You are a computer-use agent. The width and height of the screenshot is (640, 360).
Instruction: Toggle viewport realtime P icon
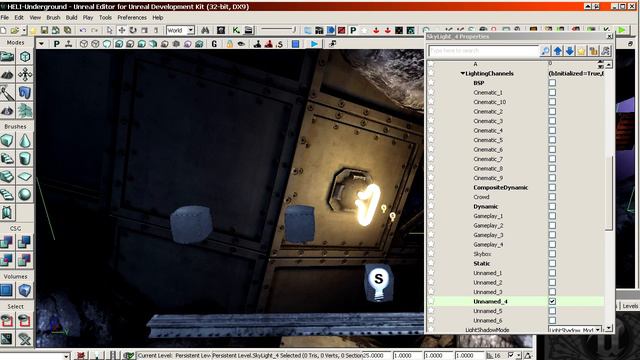pos(56,44)
